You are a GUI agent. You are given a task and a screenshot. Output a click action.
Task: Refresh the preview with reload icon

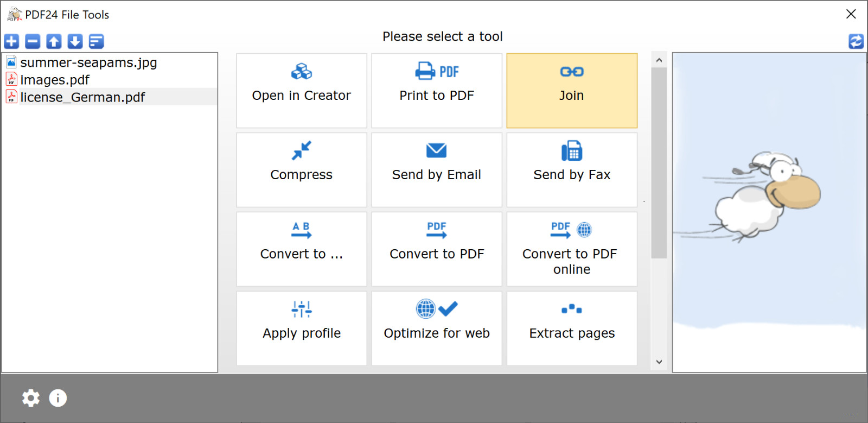[x=856, y=41]
